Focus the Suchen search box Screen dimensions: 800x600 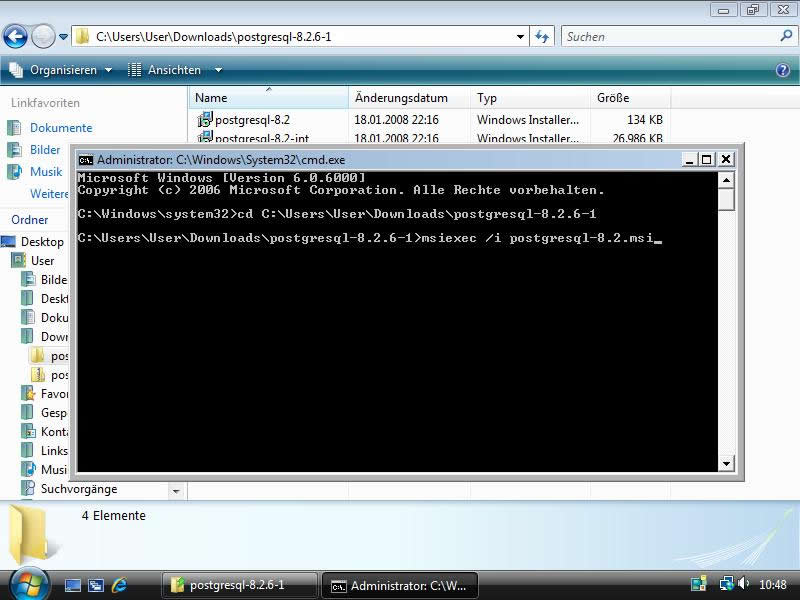671,37
